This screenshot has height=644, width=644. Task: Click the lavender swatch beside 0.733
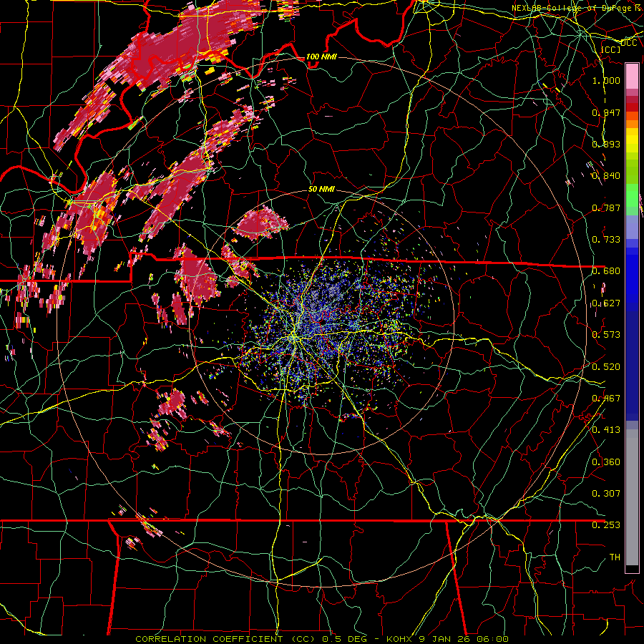click(x=632, y=228)
